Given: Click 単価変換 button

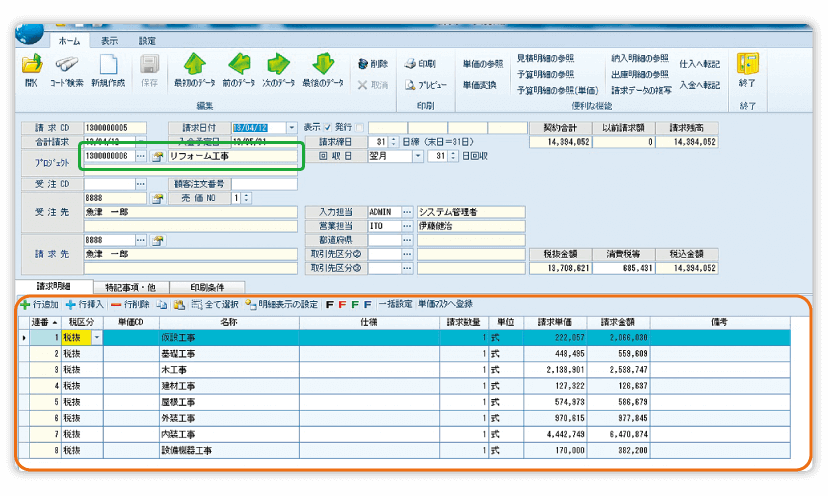Looking at the screenshot, I should 479,85.
